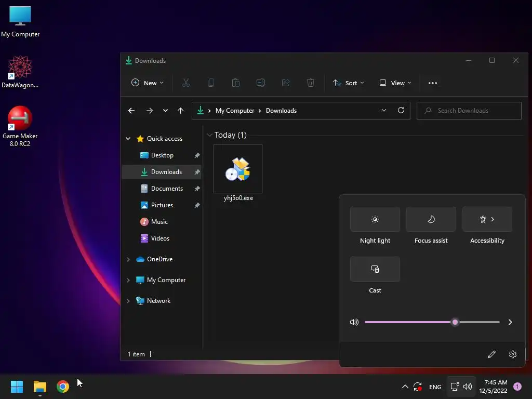This screenshot has height=399, width=532.
Task: Open the See more ellipsis menu
Action: [433, 83]
